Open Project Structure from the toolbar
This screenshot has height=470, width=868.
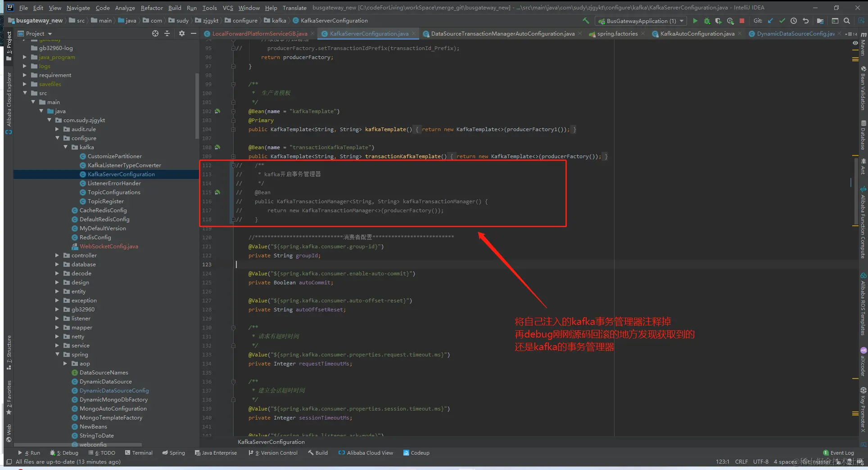pos(820,21)
